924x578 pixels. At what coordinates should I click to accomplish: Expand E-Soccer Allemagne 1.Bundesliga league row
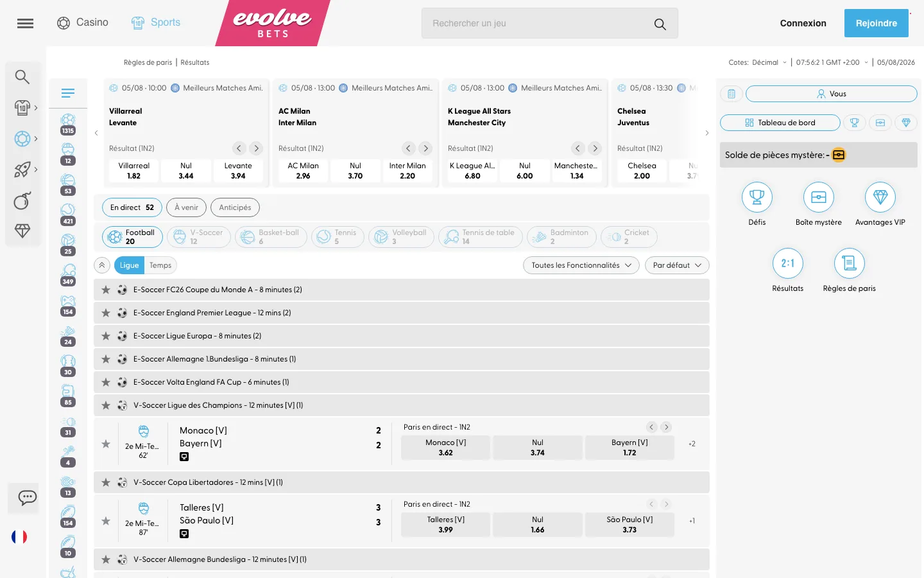[402, 359]
